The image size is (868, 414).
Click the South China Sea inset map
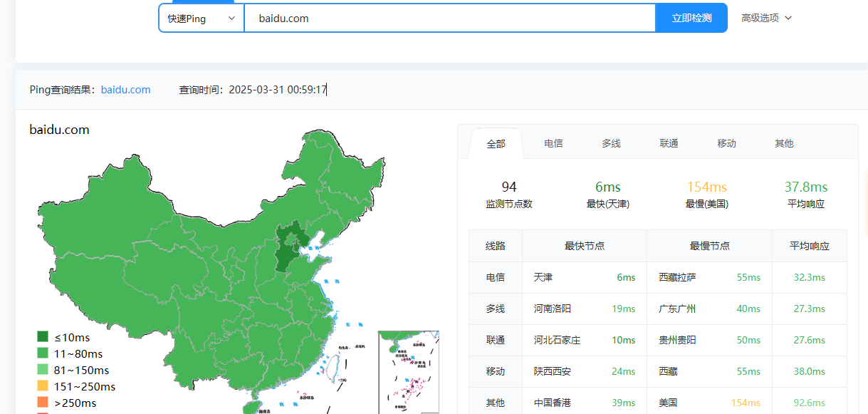coord(408,371)
